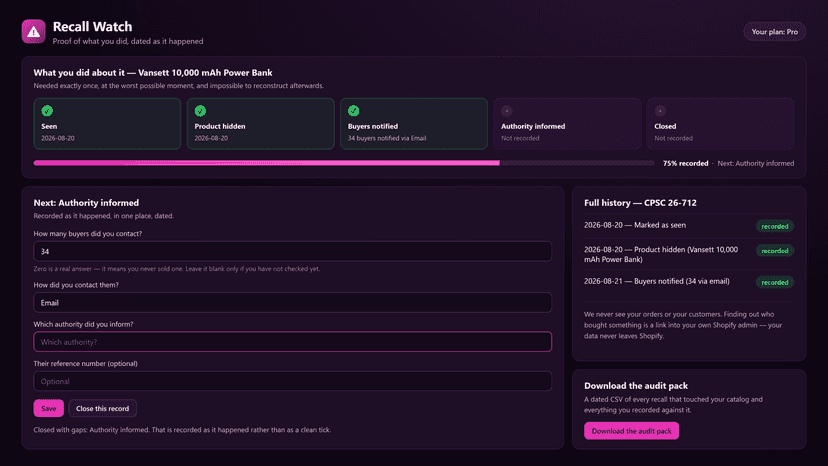Screen dimensions: 828x466
Task: Click 'How many buyers did you contact?' label
Action: click(x=88, y=234)
